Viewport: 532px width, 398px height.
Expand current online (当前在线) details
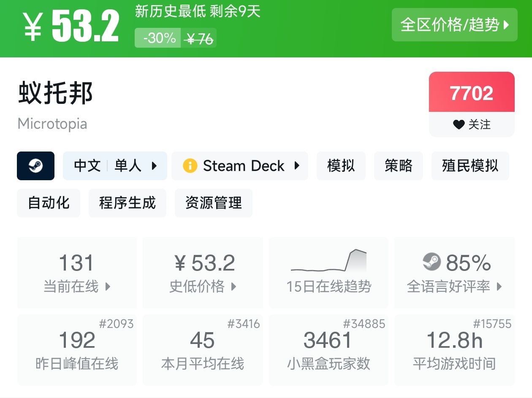point(77,287)
